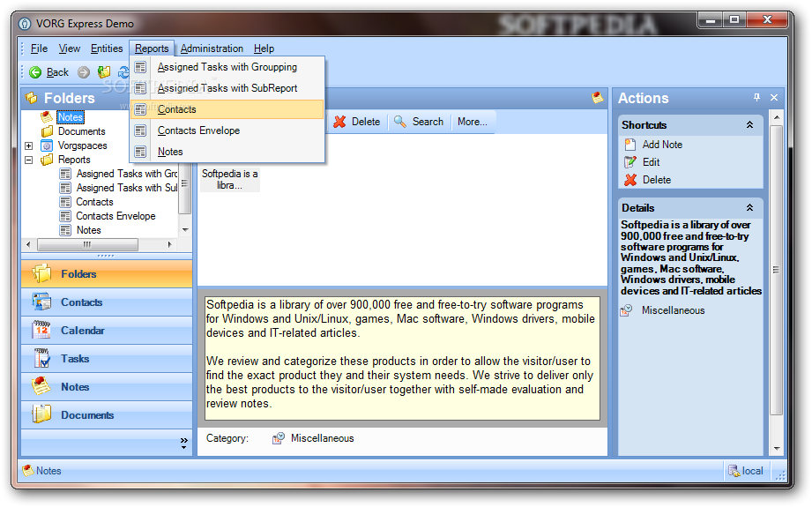The image size is (812, 507).
Task: Click note icon in content header
Action: tap(597, 97)
